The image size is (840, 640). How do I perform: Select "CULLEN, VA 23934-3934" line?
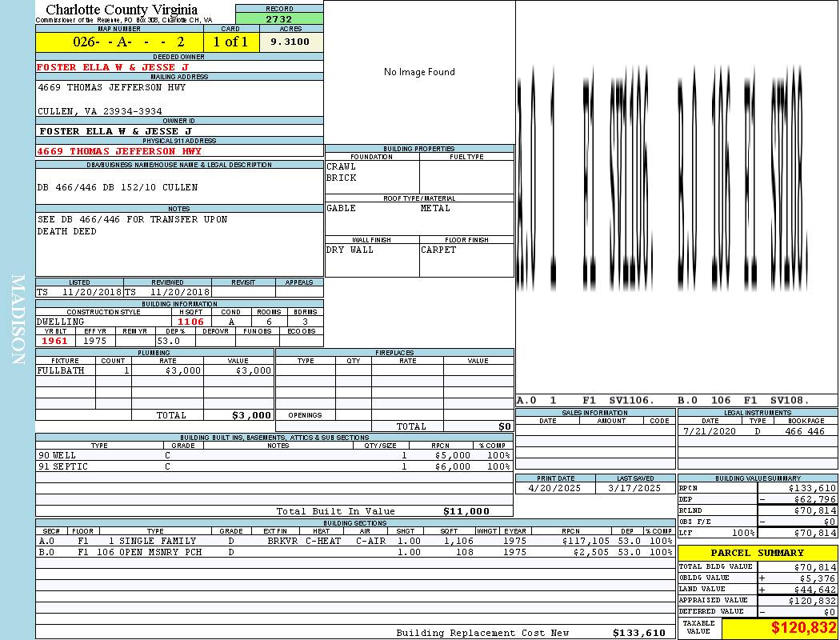[100, 111]
